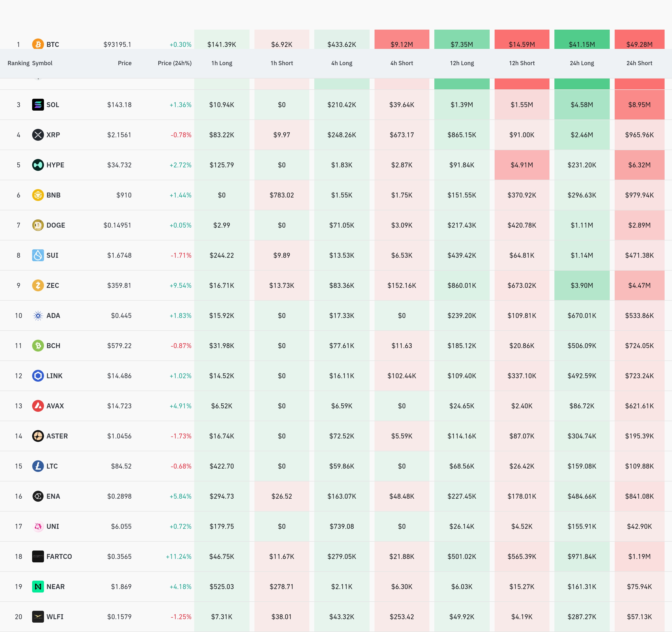Click HYPE 12h Short $4.91M cell
This screenshot has height=632, width=672.
tap(522, 165)
